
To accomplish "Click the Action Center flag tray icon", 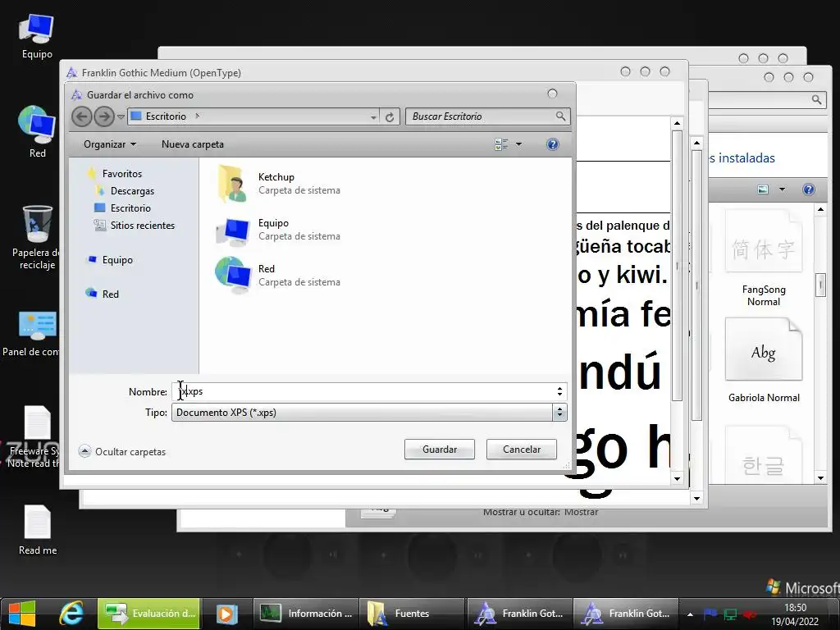I will tap(710, 614).
